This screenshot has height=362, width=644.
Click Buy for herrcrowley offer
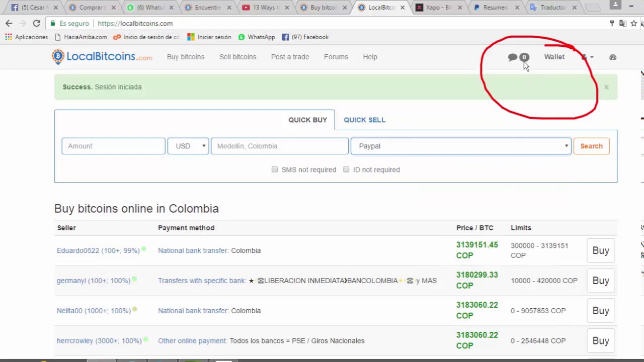tap(600, 341)
